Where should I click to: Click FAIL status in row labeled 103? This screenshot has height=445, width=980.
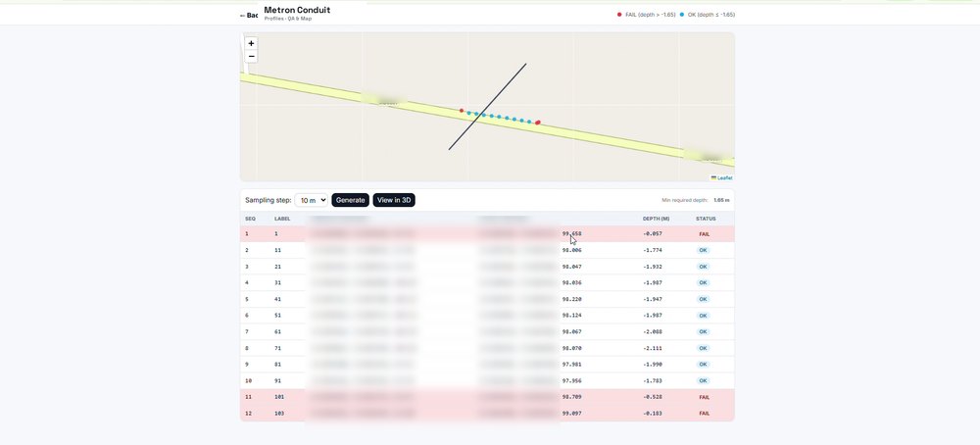pyautogui.click(x=705, y=413)
